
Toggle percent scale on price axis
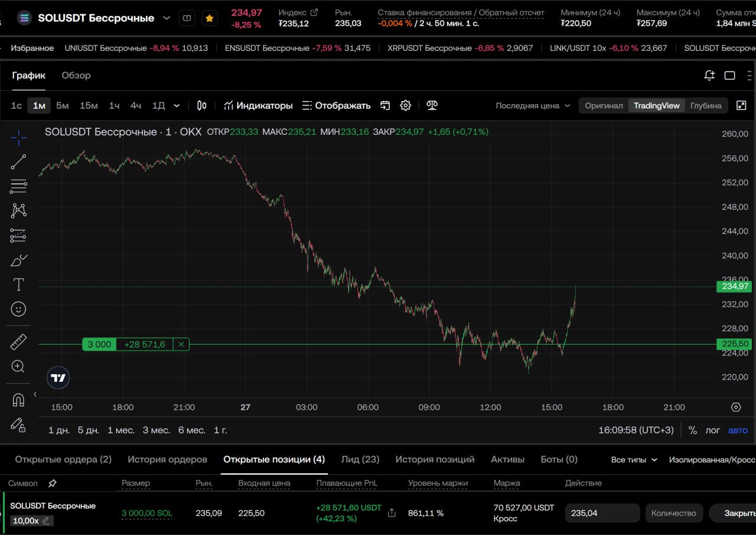pyautogui.click(x=693, y=430)
